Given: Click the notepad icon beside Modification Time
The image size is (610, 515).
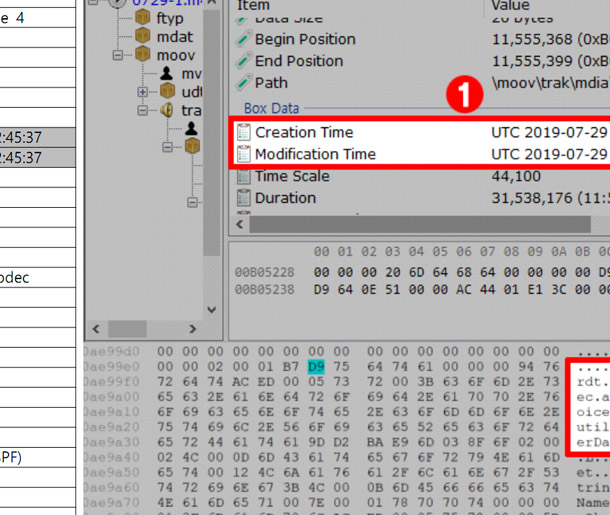Looking at the screenshot, I should click(243, 154).
